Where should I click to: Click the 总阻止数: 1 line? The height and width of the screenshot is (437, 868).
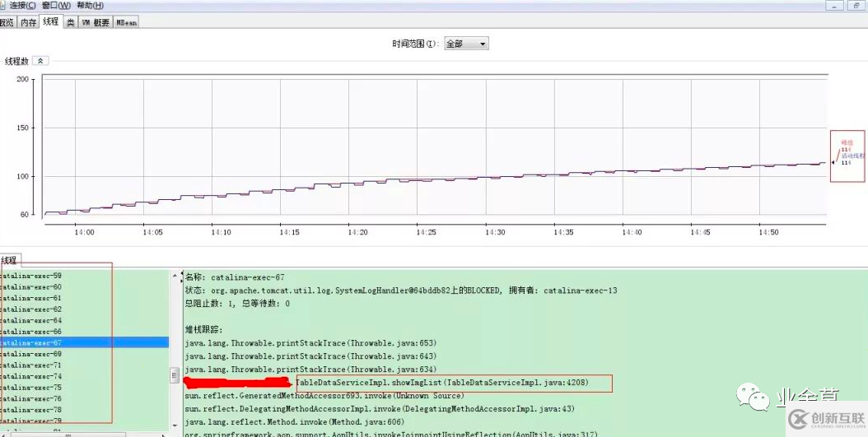click(237, 304)
